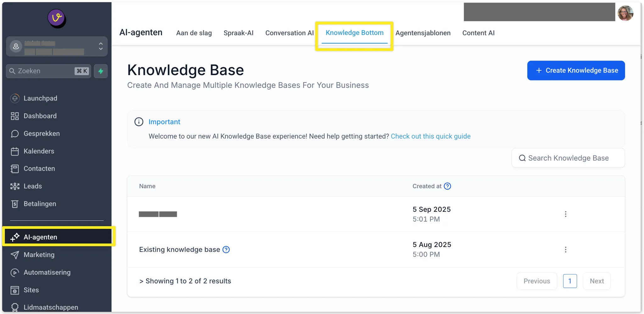This screenshot has width=644, height=314.
Task: Select page 1 in pagination
Action: tap(570, 281)
